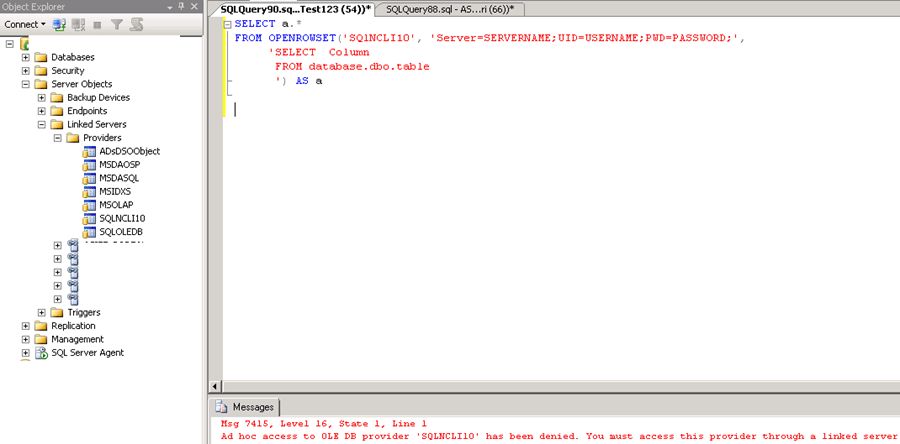Viewport: 900px width, 444px height.
Task: Collapse the Linked Servers node
Action: 41,124
